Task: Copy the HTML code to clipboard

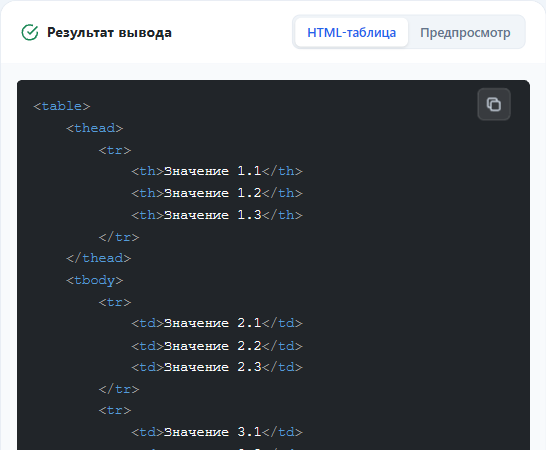Action: pos(494,104)
